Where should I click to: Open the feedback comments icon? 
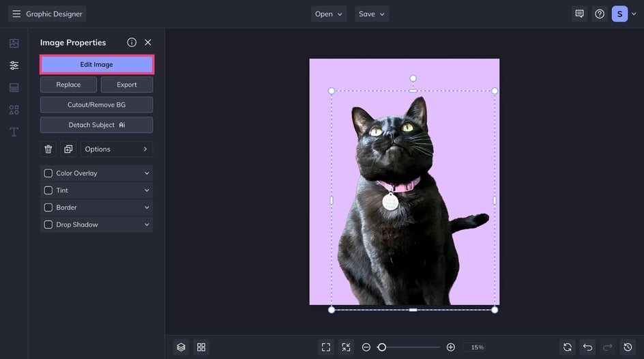click(579, 14)
